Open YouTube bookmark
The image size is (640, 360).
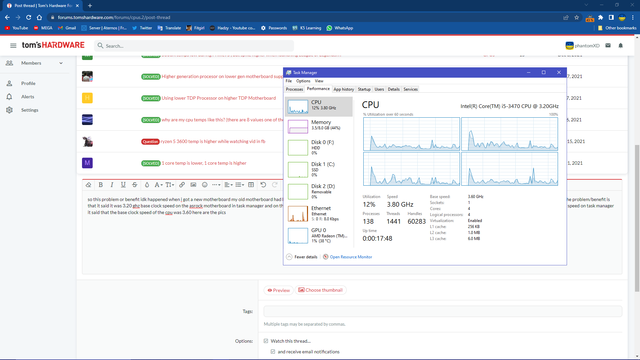point(16,28)
